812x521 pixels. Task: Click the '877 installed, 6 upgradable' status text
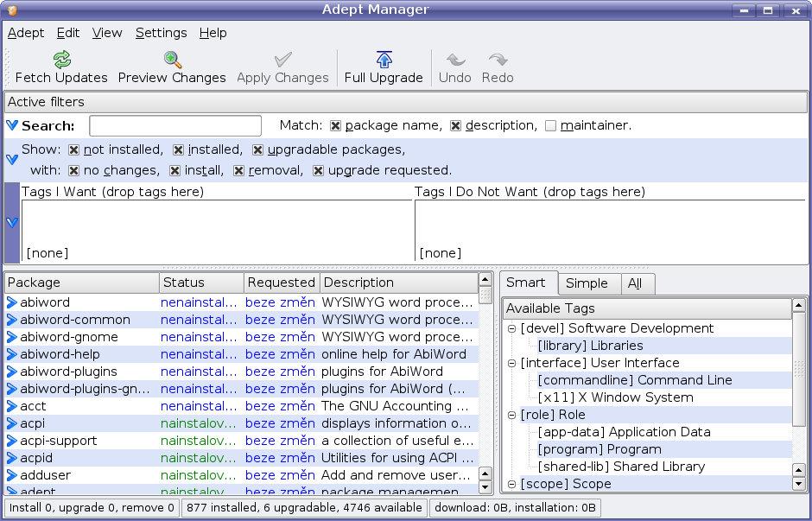304,507
